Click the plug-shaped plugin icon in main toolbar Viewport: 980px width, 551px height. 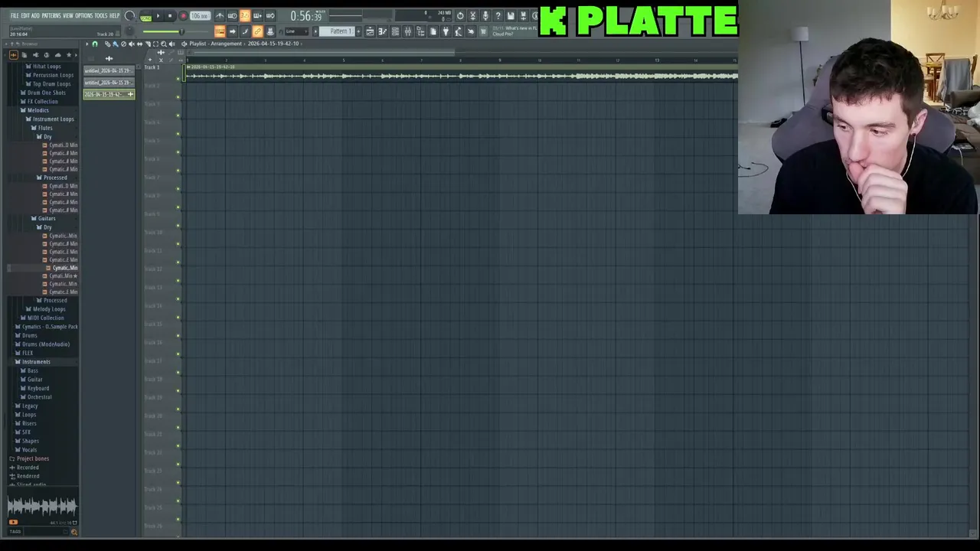click(x=446, y=31)
